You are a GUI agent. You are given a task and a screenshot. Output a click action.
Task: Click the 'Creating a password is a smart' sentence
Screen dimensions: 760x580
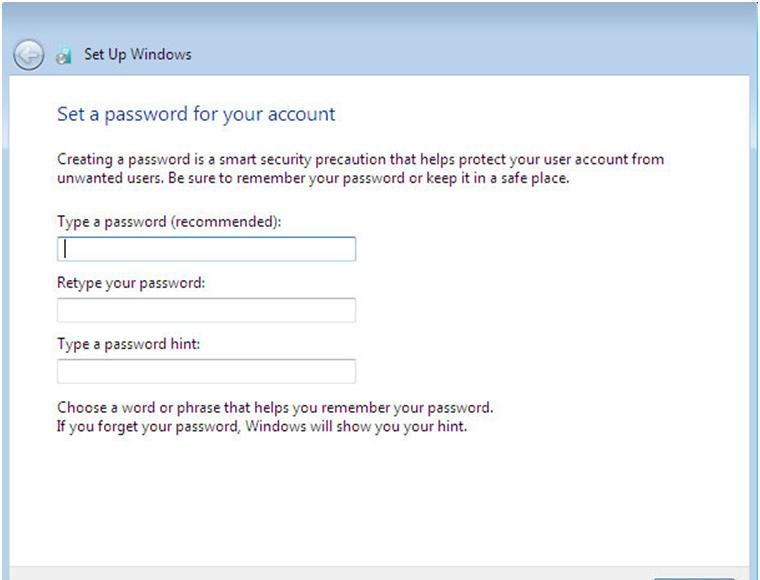click(361, 159)
